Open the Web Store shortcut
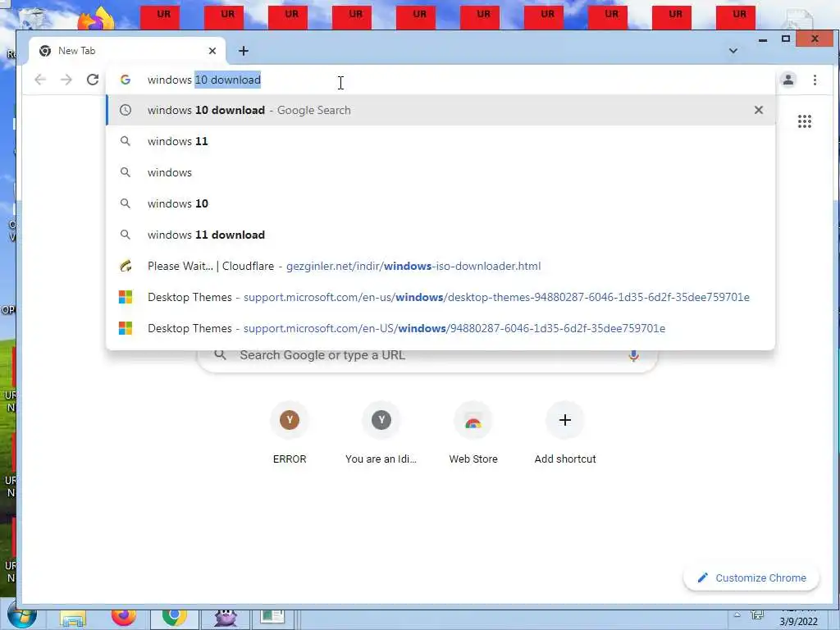 click(x=473, y=434)
